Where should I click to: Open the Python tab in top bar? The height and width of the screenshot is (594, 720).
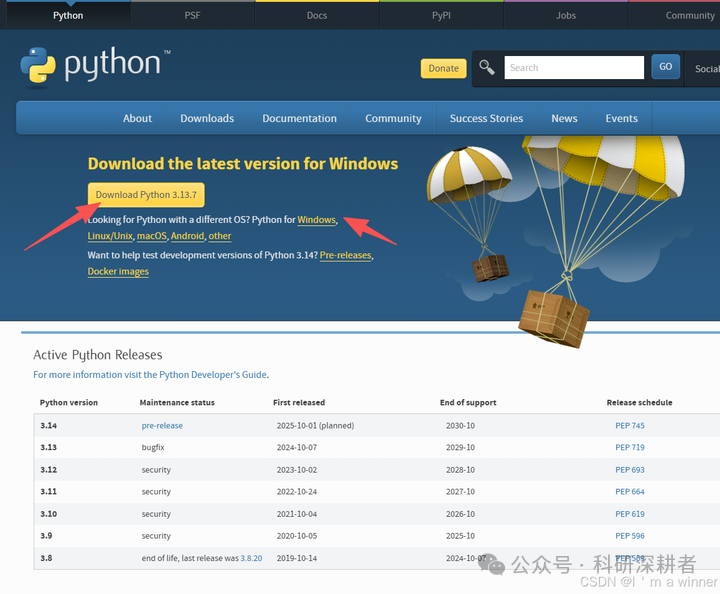pyautogui.click(x=68, y=16)
